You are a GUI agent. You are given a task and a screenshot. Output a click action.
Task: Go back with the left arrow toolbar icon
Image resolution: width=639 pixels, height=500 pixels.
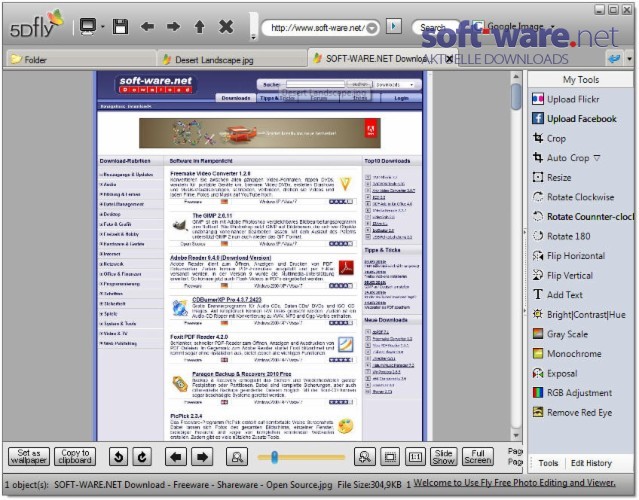click(x=147, y=27)
